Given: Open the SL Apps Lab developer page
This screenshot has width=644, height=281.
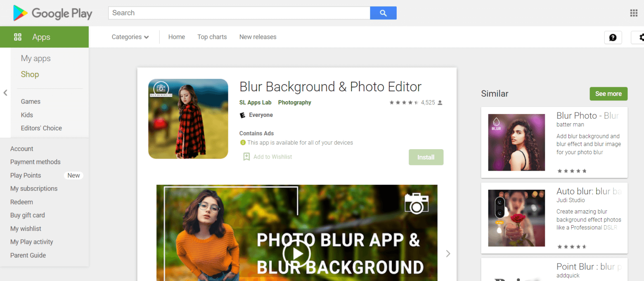Looking at the screenshot, I should (255, 102).
